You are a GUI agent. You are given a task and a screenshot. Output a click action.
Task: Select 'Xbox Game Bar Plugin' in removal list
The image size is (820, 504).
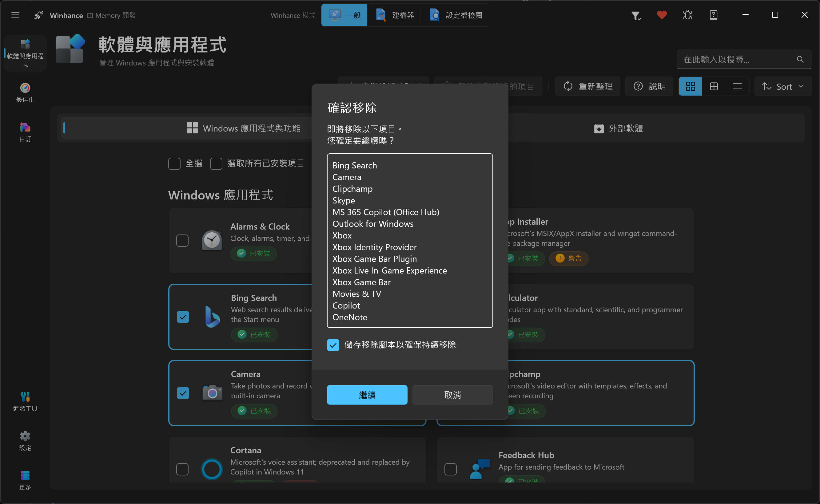[x=375, y=259]
